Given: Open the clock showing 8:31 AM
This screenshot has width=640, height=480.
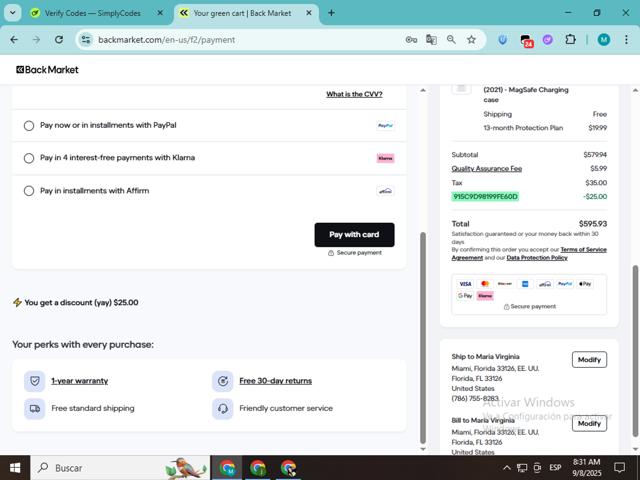Looking at the screenshot, I should click(587, 468).
